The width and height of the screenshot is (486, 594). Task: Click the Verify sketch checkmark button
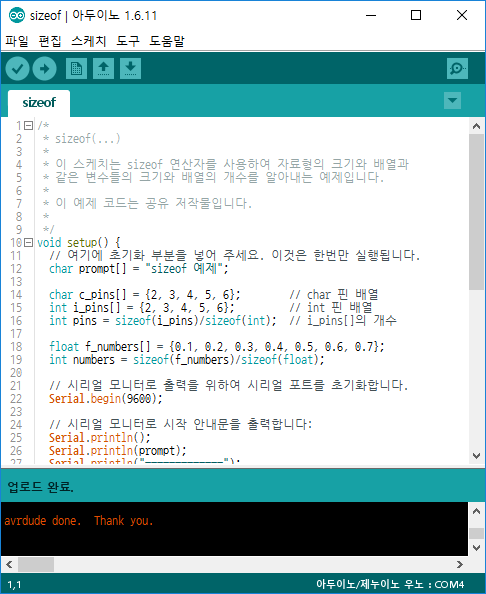(x=17, y=69)
